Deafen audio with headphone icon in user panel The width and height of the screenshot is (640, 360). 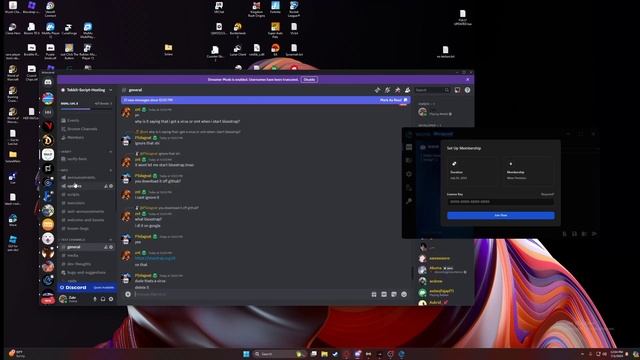pos(103,299)
